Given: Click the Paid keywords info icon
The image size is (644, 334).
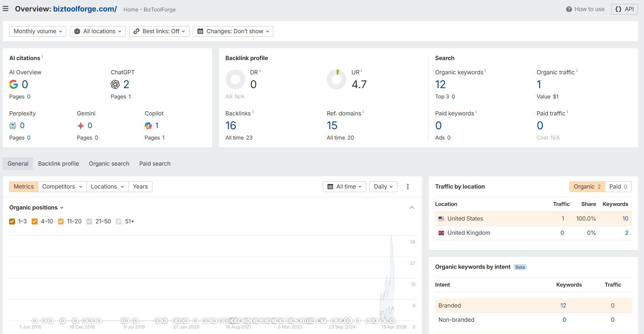Looking at the screenshot, I should point(476,112).
